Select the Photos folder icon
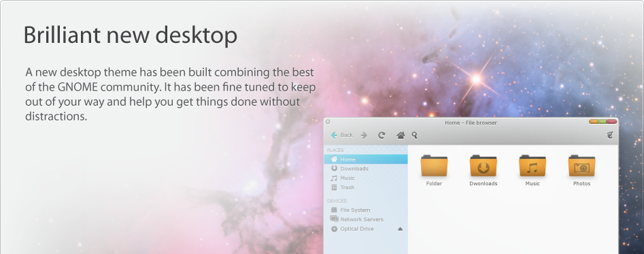 tap(581, 166)
